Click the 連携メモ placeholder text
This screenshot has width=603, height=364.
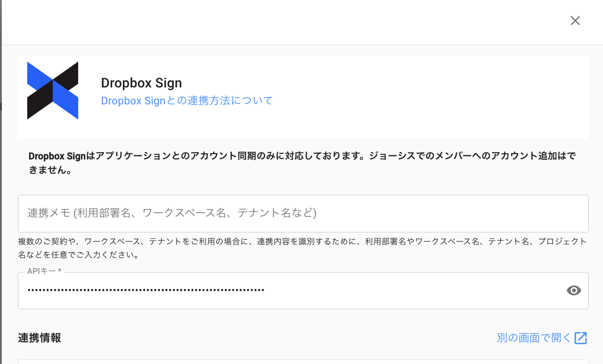click(x=172, y=213)
